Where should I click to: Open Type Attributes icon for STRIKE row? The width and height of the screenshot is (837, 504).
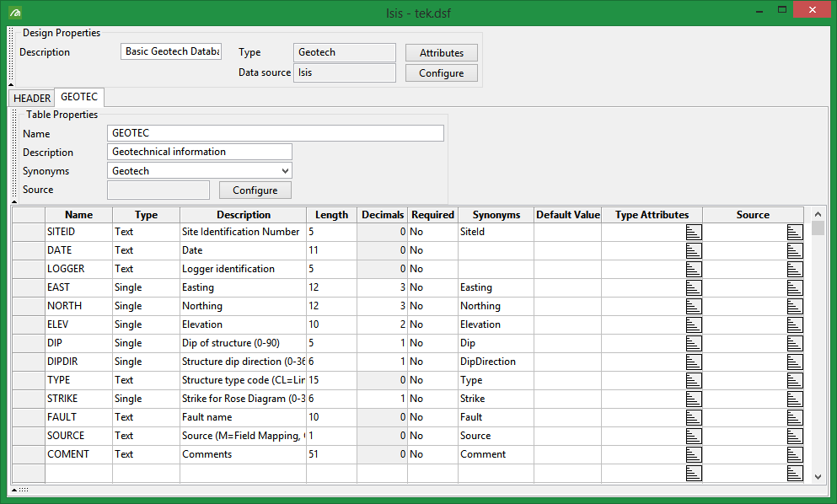point(693,399)
